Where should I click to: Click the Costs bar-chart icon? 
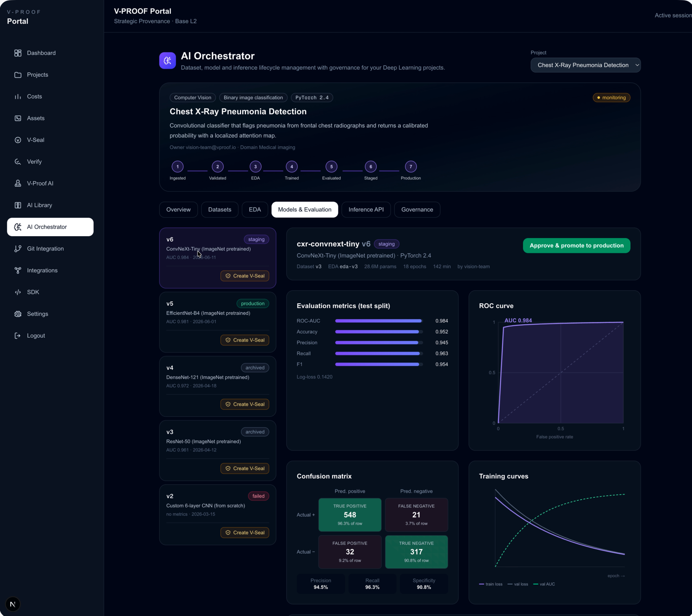click(18, 97)
